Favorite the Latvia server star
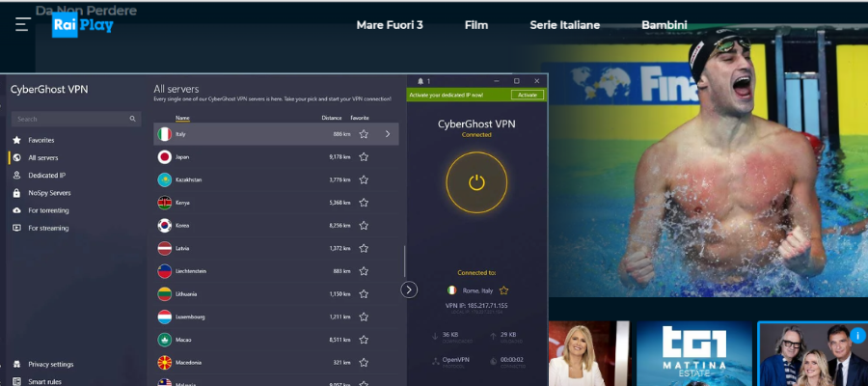Screen dimensions: 868x386 click(x=364, y=249)
